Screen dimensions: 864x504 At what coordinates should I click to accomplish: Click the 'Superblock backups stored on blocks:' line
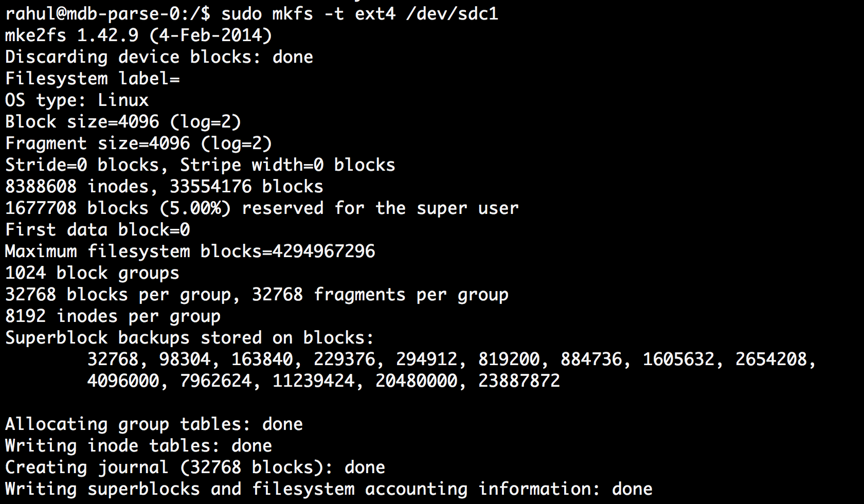(x=190, y=338)
